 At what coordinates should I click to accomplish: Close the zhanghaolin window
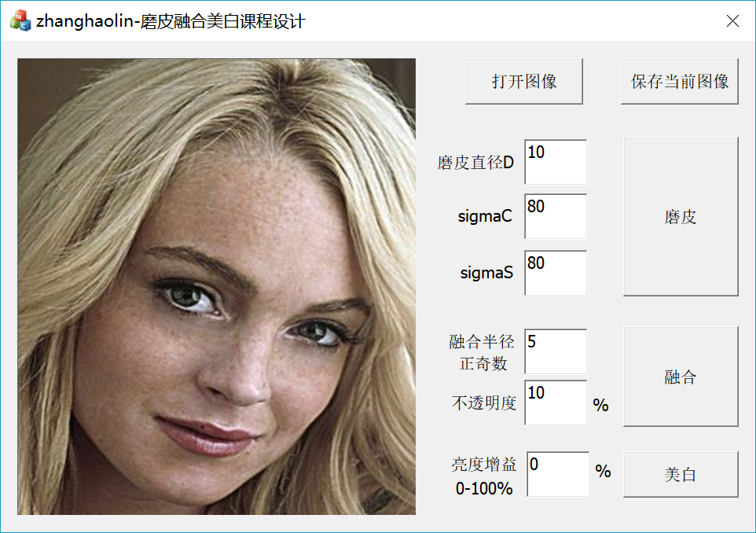tap(732, 20)
